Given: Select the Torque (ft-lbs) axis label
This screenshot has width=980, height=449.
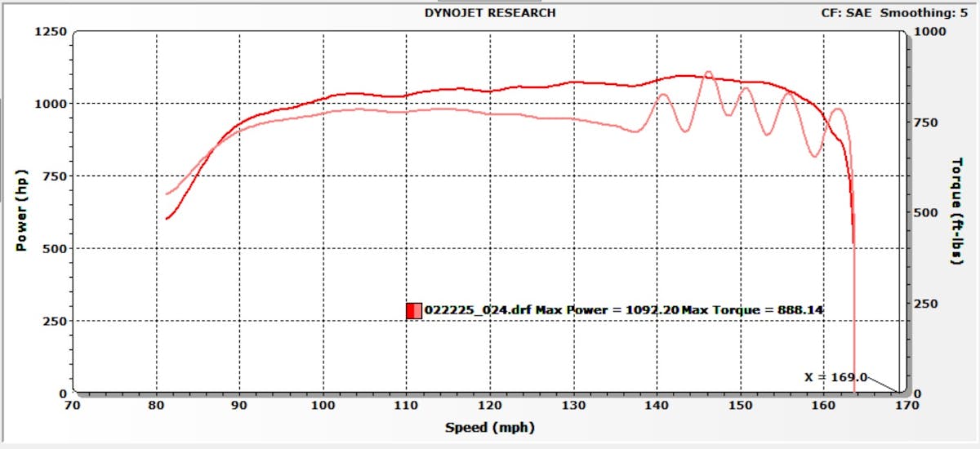Looking at the screenshot, I should coord(955,211).
